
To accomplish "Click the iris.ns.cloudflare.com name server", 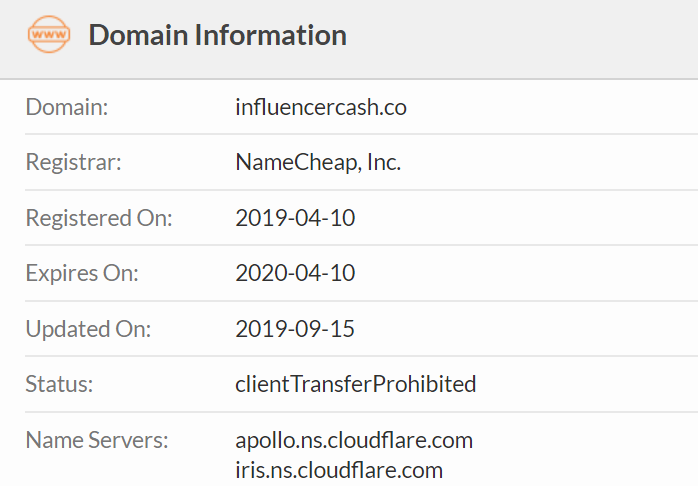I will (339, 470).
